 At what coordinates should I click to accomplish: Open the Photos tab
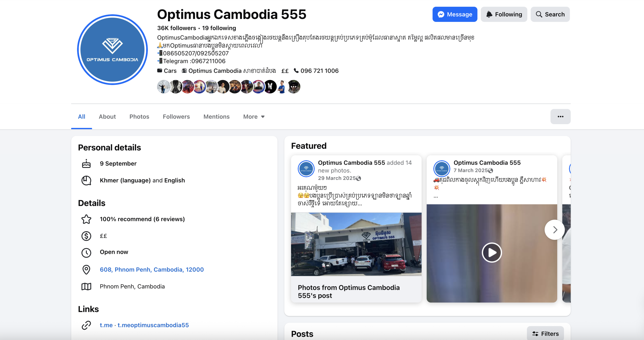(139, 117)
